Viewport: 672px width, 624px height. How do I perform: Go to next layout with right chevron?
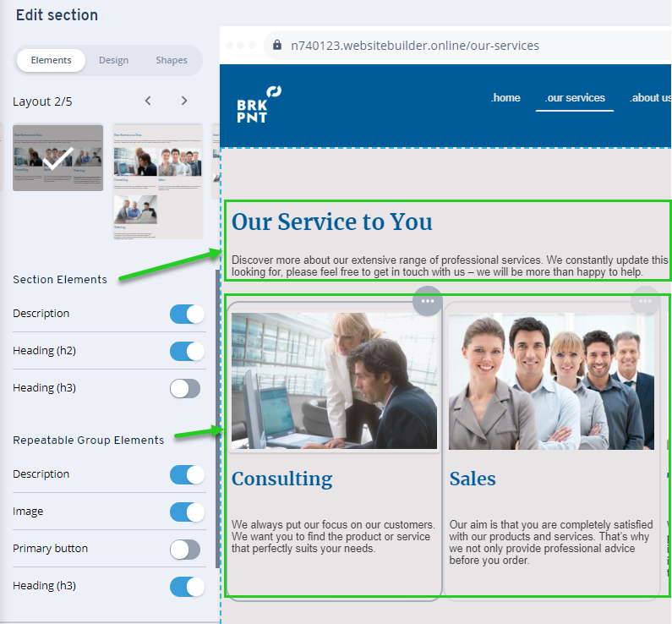click(x=184, y=101)
